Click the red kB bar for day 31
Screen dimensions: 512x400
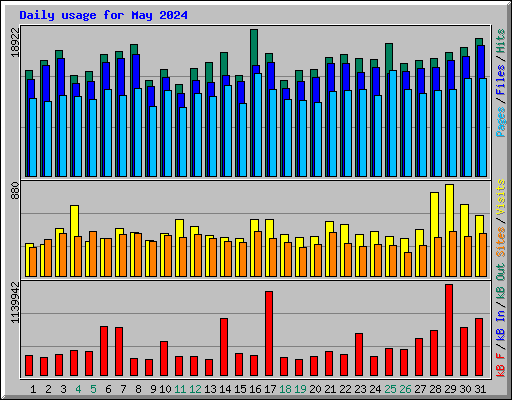click(479, 347)
